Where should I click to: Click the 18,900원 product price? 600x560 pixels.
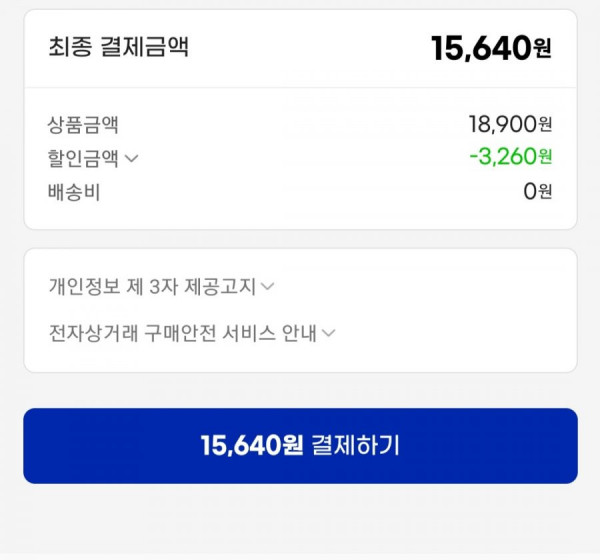510,124
